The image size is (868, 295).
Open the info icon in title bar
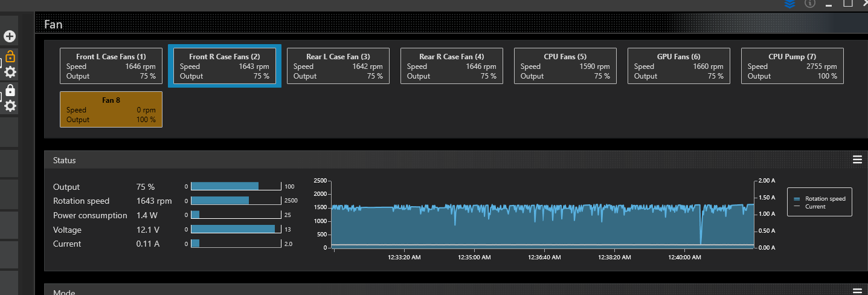click(x=810, y=4)
